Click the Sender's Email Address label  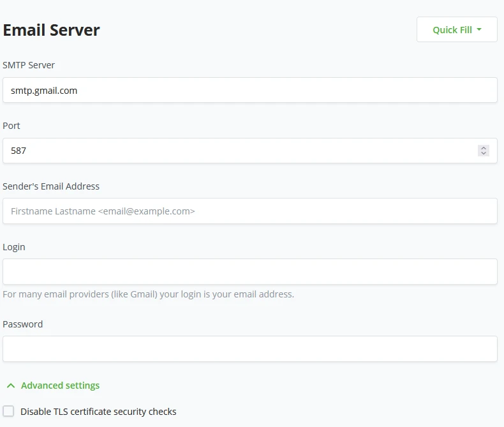click(x=51, y=186)
